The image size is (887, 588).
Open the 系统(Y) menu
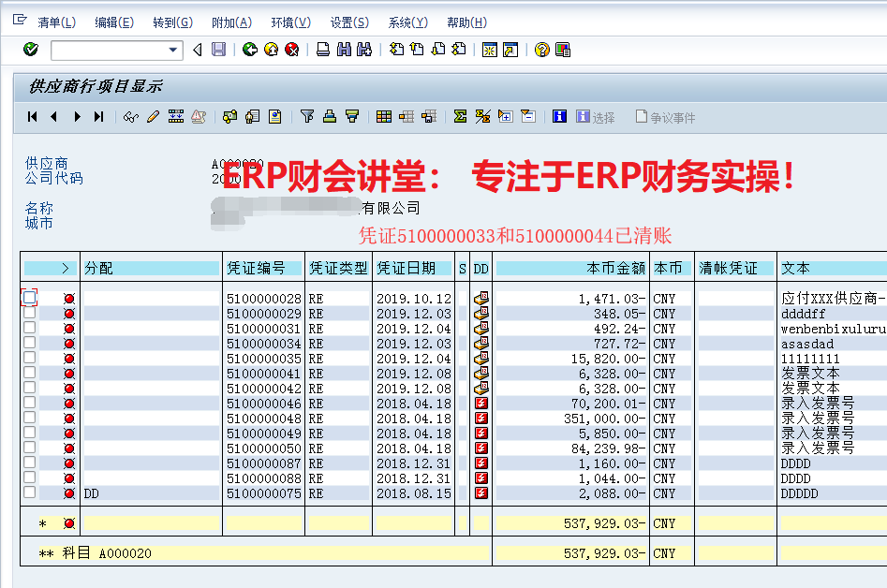click(407, 22)
